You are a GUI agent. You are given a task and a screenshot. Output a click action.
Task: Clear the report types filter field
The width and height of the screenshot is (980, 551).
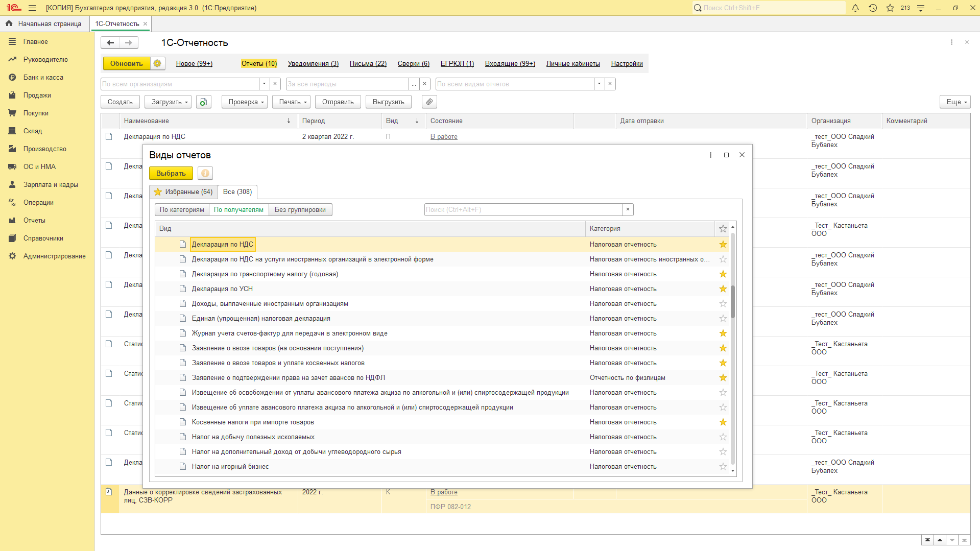pos(610,84)
